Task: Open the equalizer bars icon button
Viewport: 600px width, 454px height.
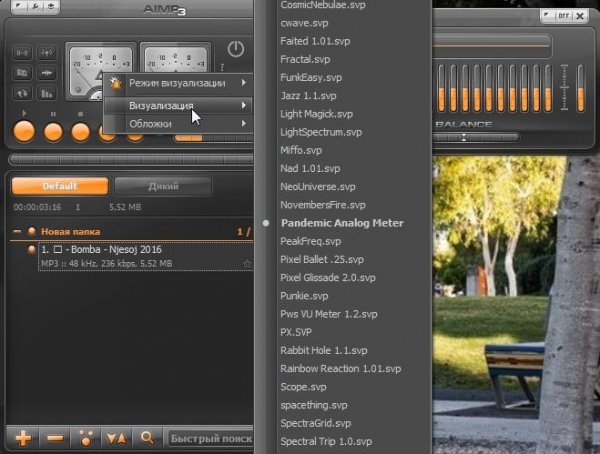Action: (46, 93)
